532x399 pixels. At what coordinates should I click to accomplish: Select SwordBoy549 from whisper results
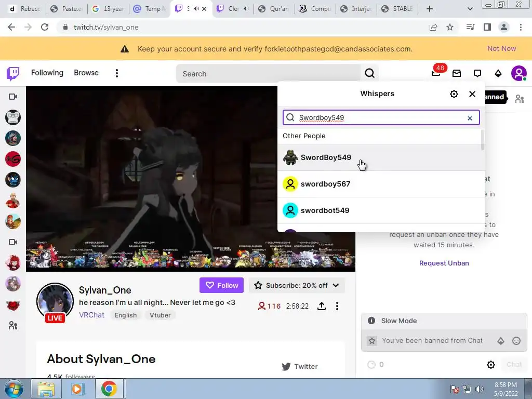pyautogui.click(x=381, y=157)
